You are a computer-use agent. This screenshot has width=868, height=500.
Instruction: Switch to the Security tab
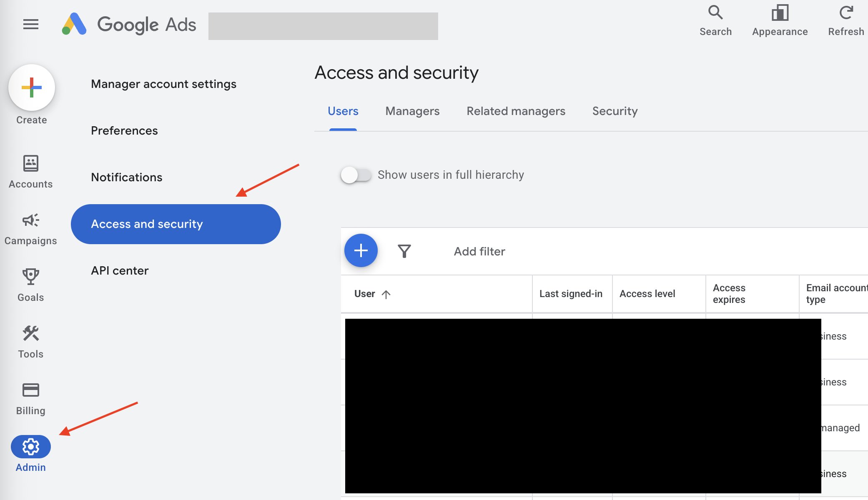[x=615, y=111]
